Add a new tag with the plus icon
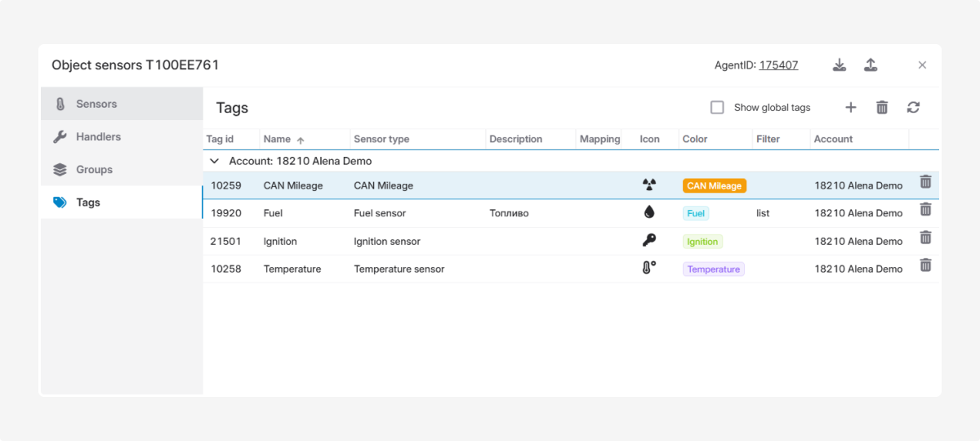 pos(850,108)
